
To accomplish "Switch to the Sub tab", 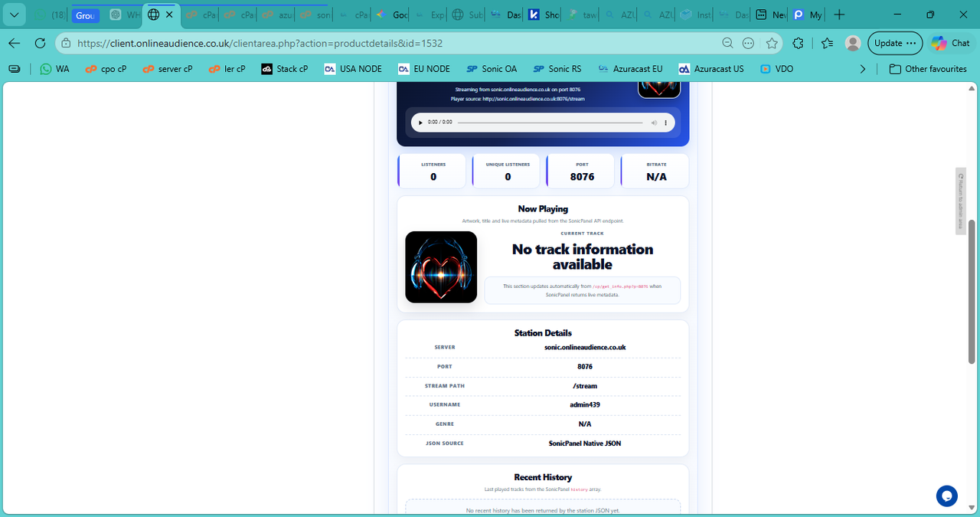I will click(467, 15).
